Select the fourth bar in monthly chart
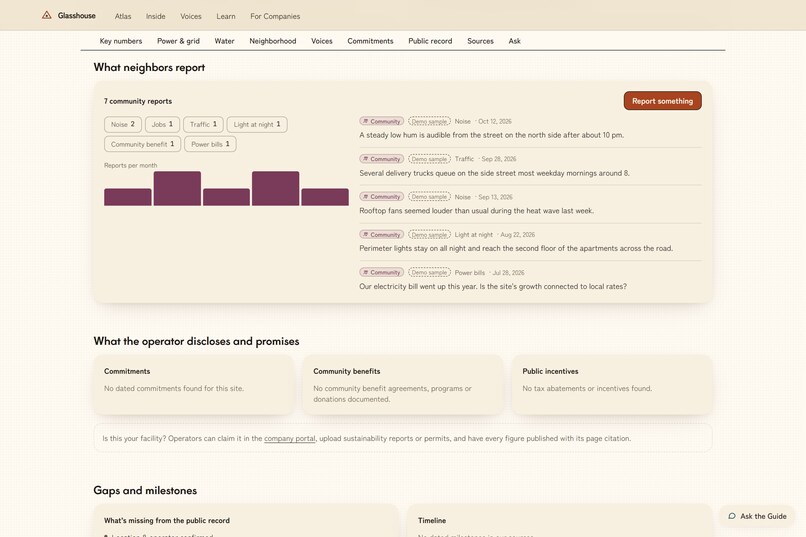Image resolution: width=806 pixels, height=537 pixels. point(276,189)
